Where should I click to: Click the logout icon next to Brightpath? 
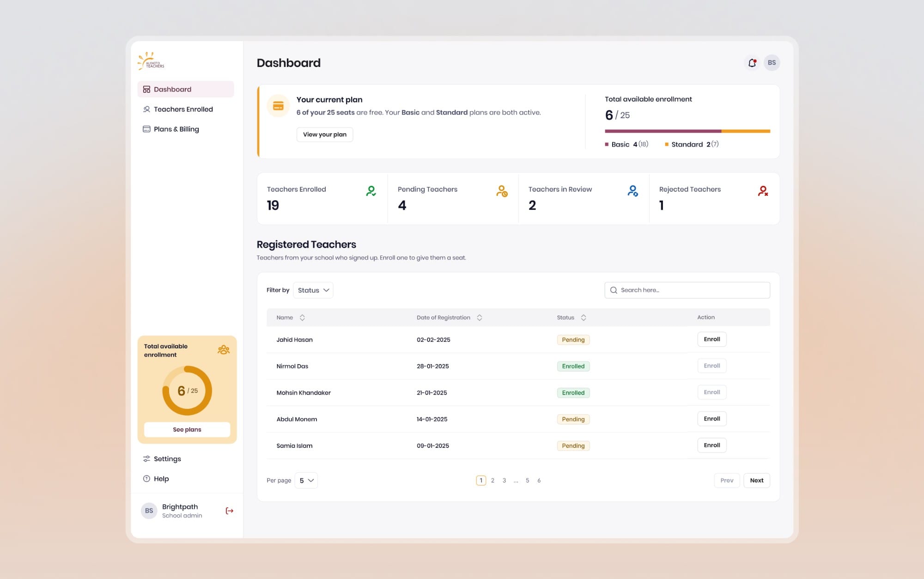coord(229,511)
